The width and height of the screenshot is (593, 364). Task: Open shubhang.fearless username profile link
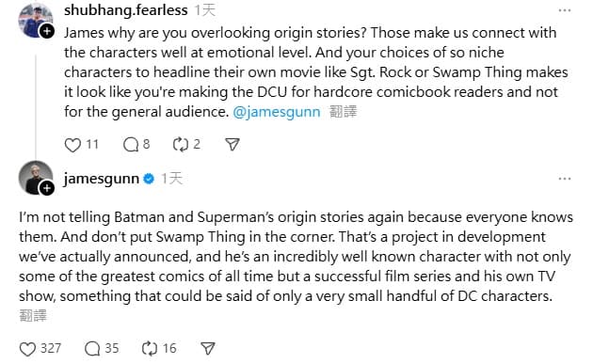pos(126,10)
